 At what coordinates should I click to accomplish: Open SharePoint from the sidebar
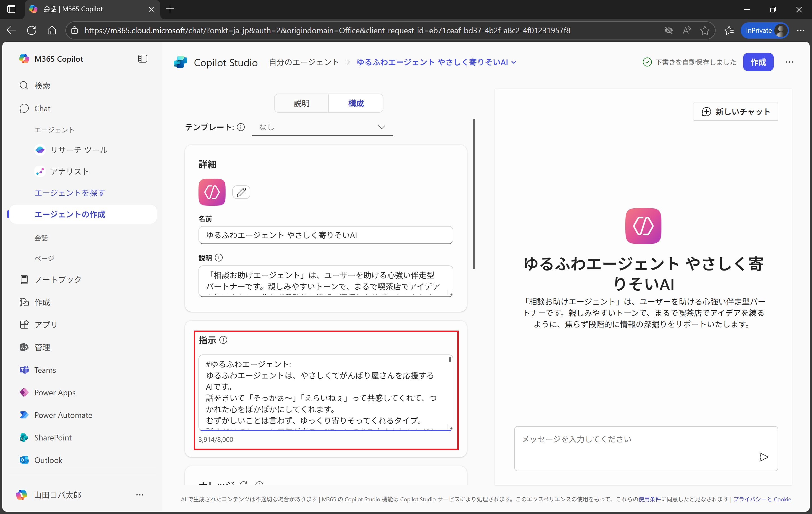click(x=53, y=437)
